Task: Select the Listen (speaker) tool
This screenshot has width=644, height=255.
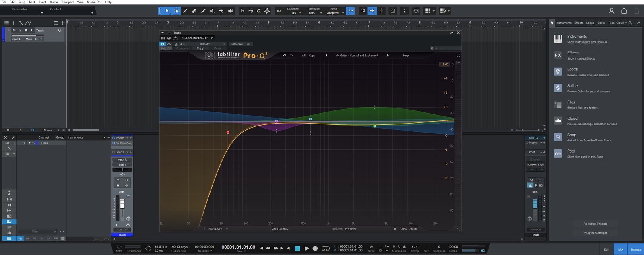Action: 230,11
